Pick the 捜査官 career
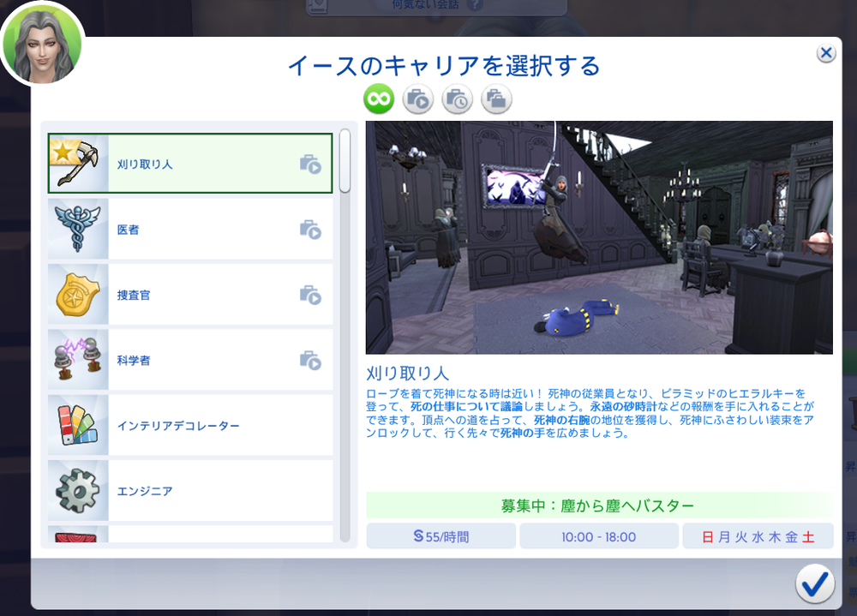The height and width of the screenshot is (616, 857). (x=190, y=295)
